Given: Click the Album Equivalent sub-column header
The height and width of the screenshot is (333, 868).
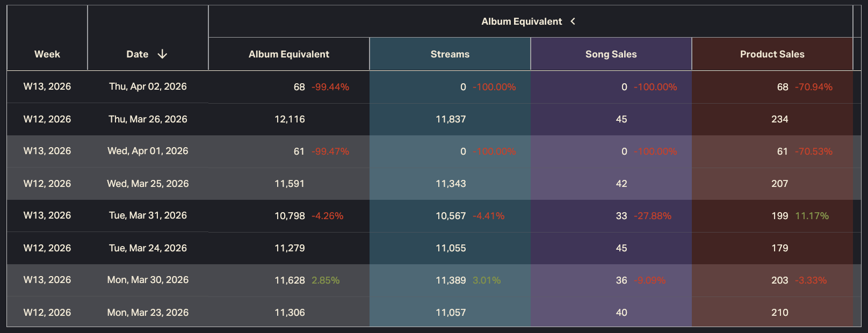Looking at the screenshot, I should point(289,54).
